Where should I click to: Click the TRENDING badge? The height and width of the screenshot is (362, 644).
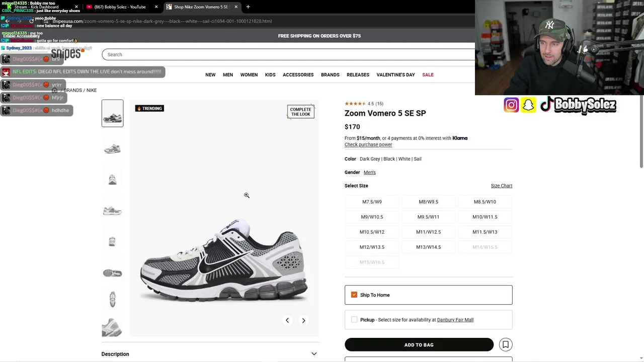pos(149,108)
